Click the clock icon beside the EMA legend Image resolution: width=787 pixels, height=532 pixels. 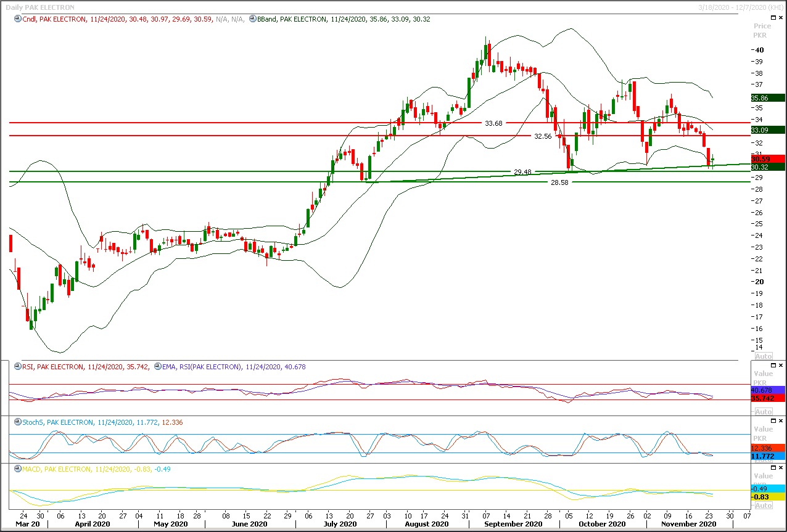point(158,367)
